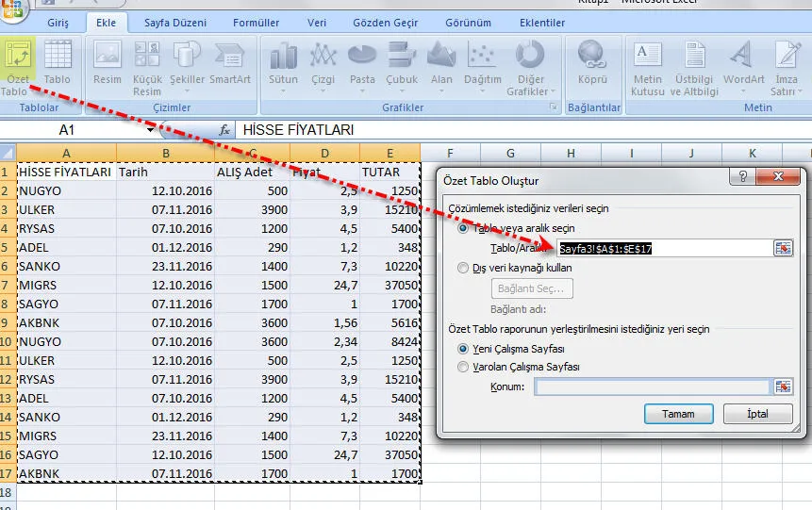The height and width of the screenshot is (510, 812).
Task: Click the WordArt icon
Action: coord(744,65)
